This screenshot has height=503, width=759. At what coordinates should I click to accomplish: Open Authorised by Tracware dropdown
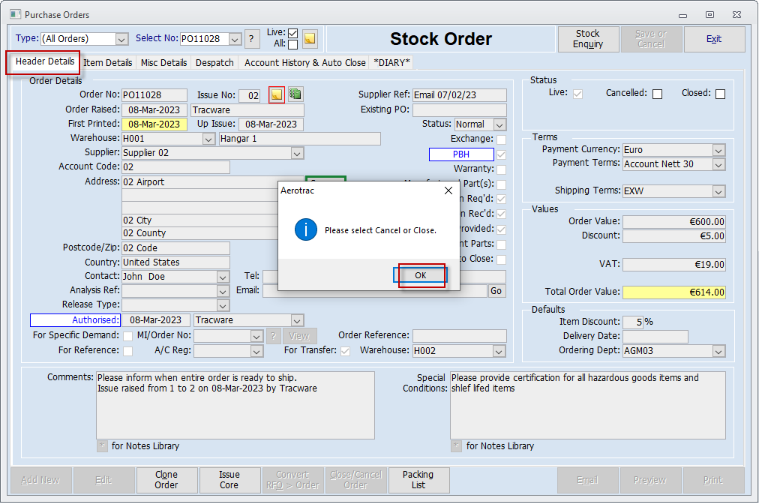(x=297, y=320)
